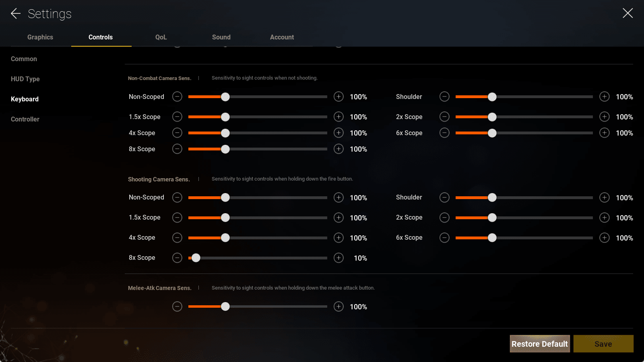Image resolution: width=644 pixels, height=362 pixels.
Task: Click the Non-Combat 8x Scope slider track
Action: click(258, 149)
